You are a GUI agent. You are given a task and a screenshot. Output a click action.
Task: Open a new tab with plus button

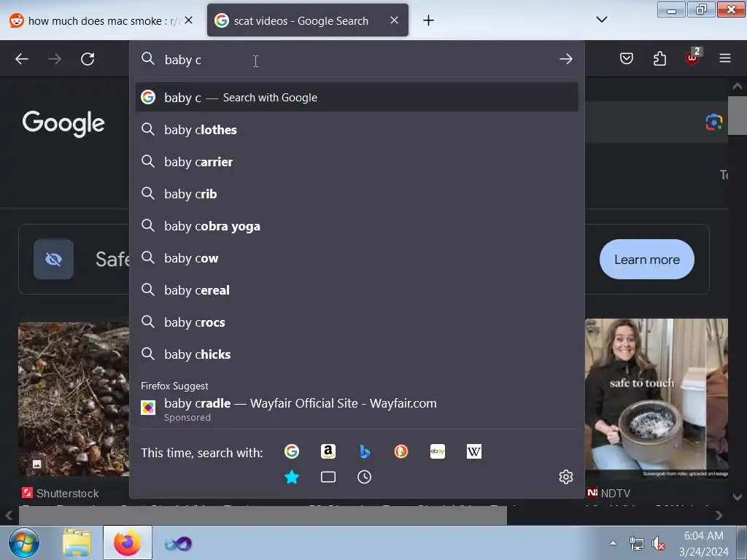(428, 20)
